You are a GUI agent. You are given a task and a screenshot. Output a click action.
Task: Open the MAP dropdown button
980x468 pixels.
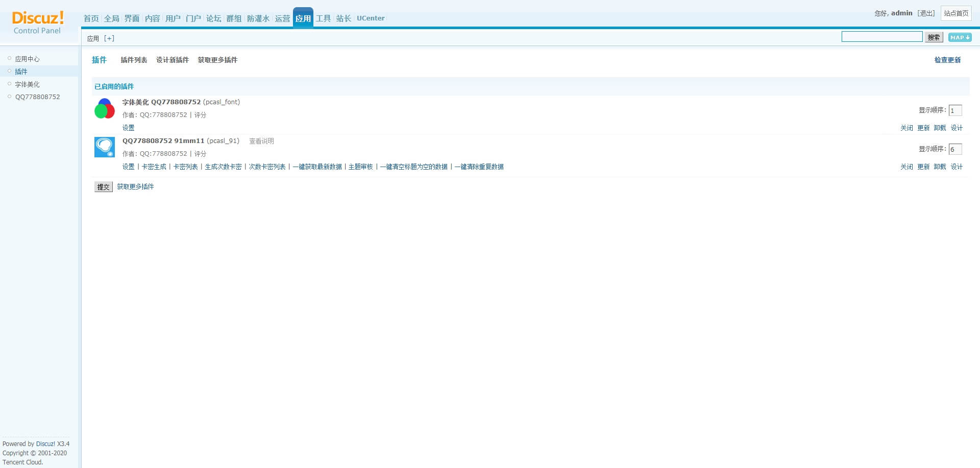pyautogui.click(x=960, y=37)
